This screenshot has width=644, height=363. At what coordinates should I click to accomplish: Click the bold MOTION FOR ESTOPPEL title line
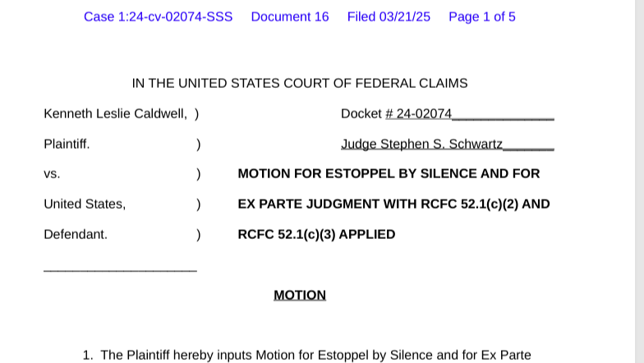[x=389, y=174]
